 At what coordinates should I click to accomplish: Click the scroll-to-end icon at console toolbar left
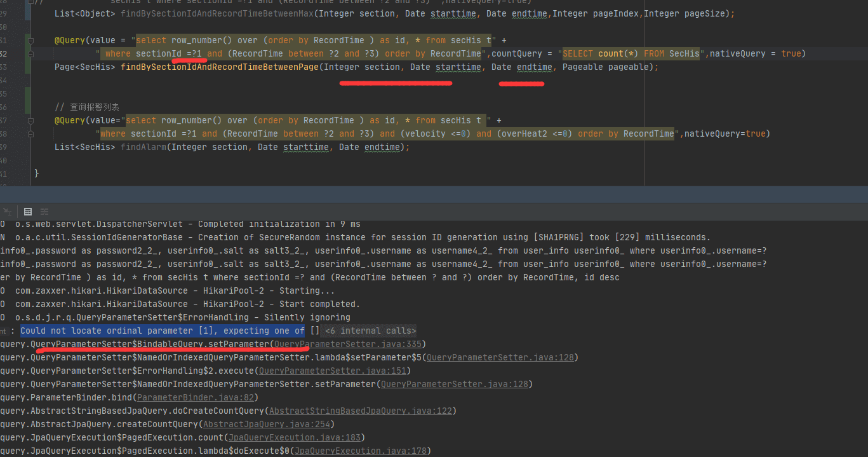tap(7, 212)
